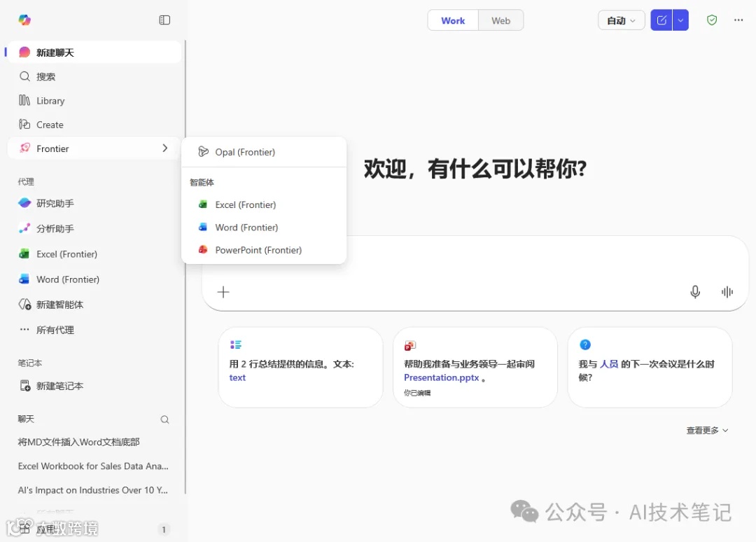Choose the 下一次会议 prompt card
The width and height of the screenshot is (756, 542).
pos(650,368)
